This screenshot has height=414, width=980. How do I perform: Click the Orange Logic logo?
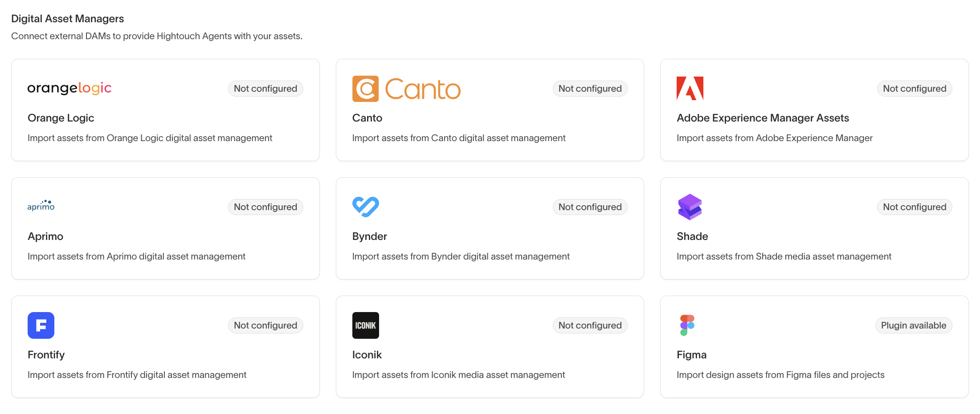(69, 88)
